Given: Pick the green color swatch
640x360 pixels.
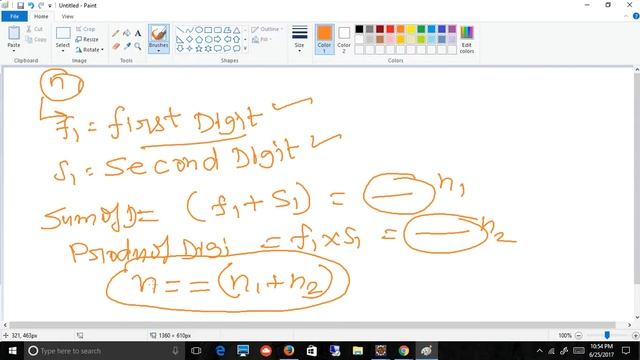Looking at the screenshot, I should pos(421,29).
